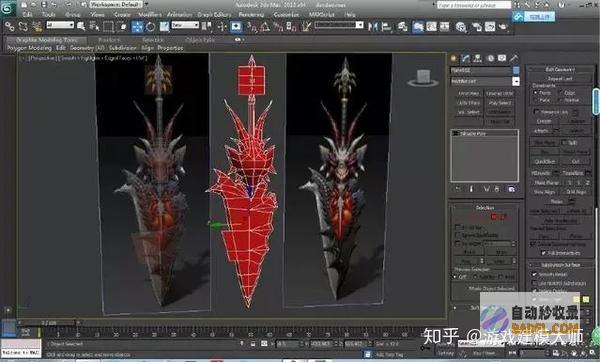The image size is (600, 362).
Task: Activate the Select and Rotate tool
Action: coord(151,26)
